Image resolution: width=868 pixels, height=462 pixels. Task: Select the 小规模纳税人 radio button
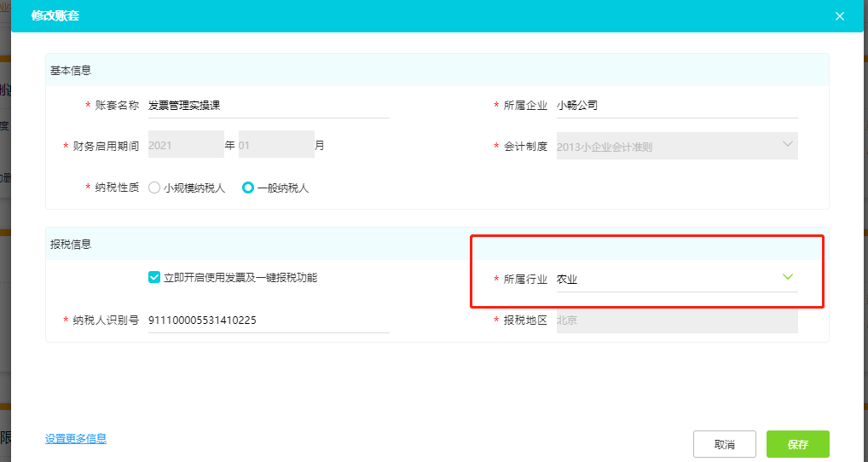point(154,188)
